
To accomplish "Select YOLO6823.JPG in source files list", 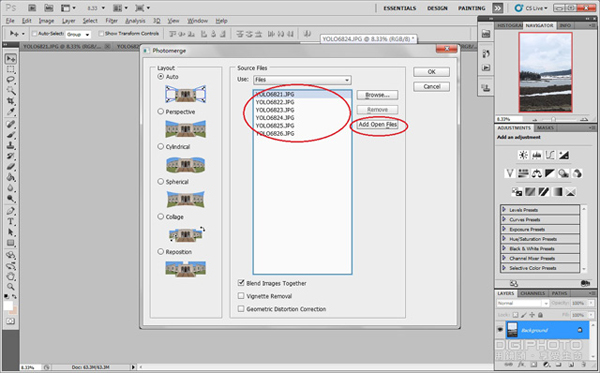I will pyautogui.click(x=275, y=110).
